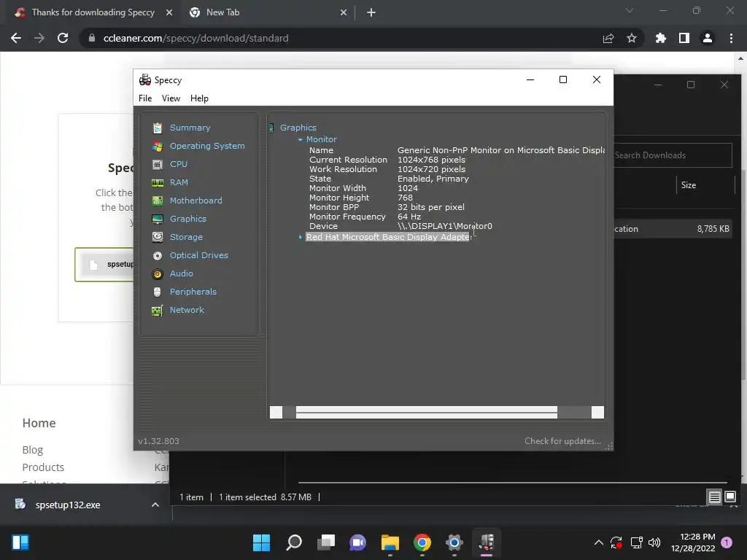Click the v1.32.803 version label
747x560 pixels.
[158, 441]
